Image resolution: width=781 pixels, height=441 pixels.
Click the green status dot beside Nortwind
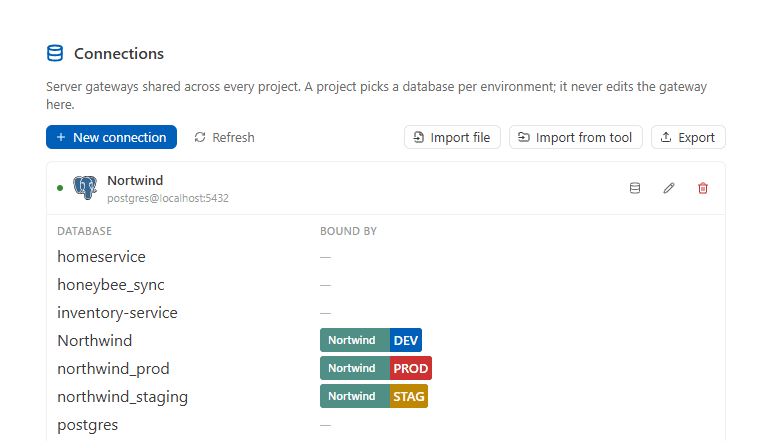[60, 188]
